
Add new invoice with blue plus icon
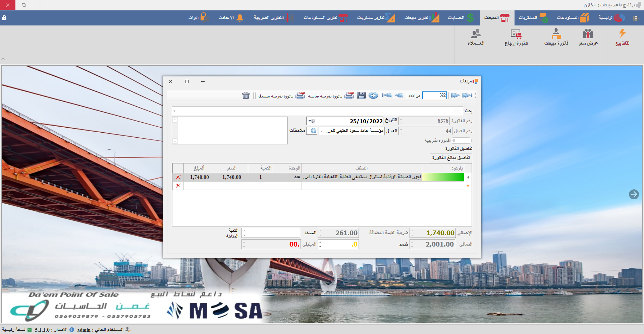373,95
